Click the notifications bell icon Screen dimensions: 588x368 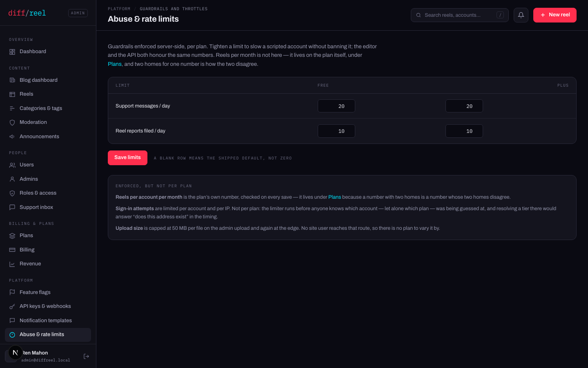click(521, 15)
